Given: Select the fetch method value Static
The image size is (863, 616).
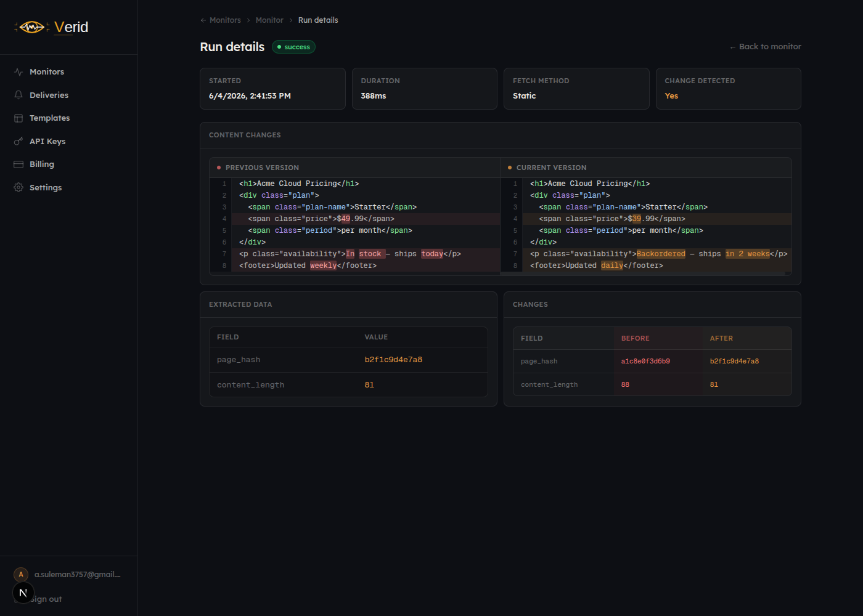Looking at the screenshot, I should (x=525, y=96).
